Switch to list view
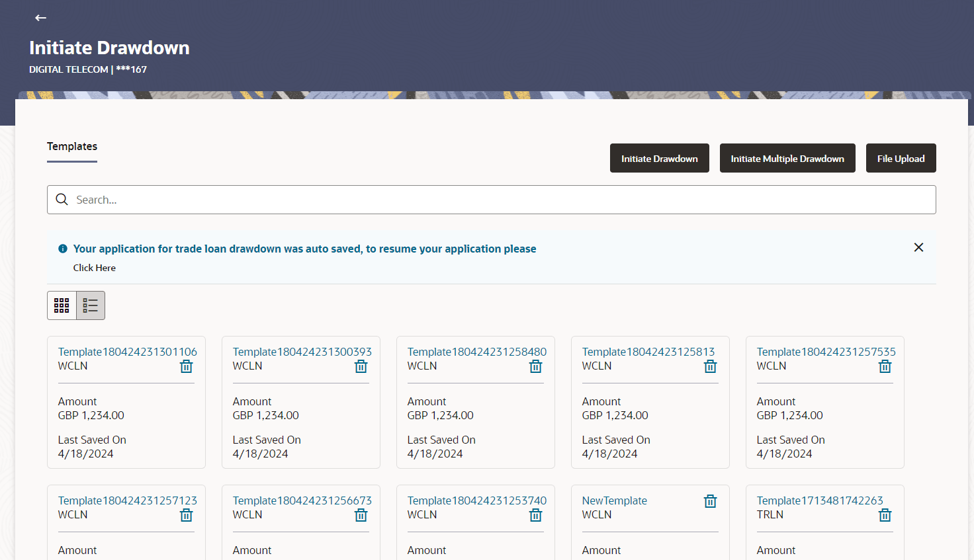This screenshot has height=560, width=974. pyautogui.click(x=91, y=305)
